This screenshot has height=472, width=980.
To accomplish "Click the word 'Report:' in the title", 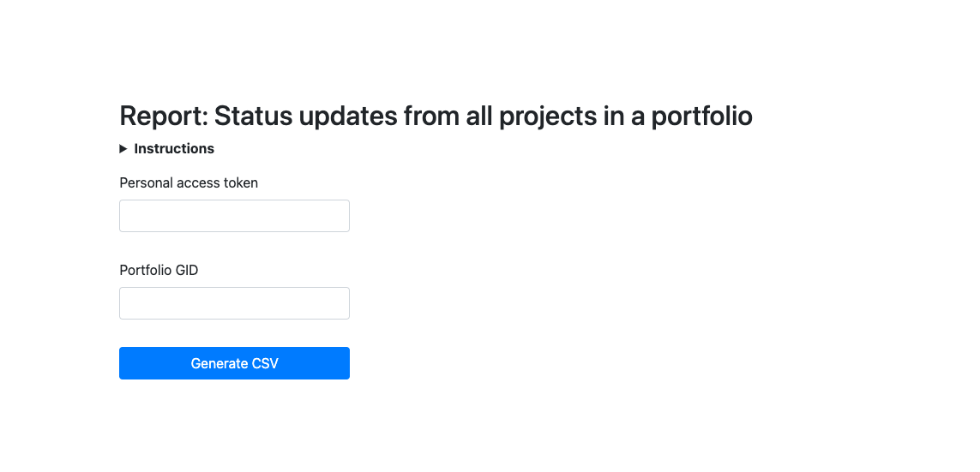I will point(163,117).
